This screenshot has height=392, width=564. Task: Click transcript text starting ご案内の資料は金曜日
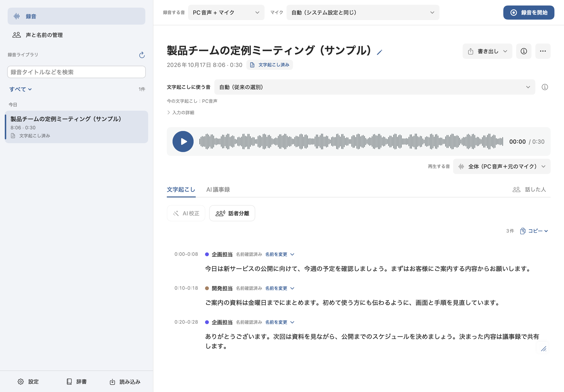353,303
